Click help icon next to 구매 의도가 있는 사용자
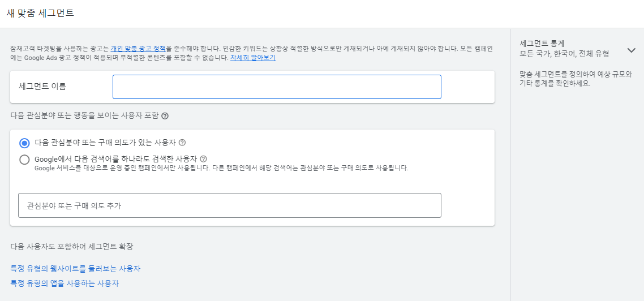This screenshot has width=644, height=301. (182, 143)
